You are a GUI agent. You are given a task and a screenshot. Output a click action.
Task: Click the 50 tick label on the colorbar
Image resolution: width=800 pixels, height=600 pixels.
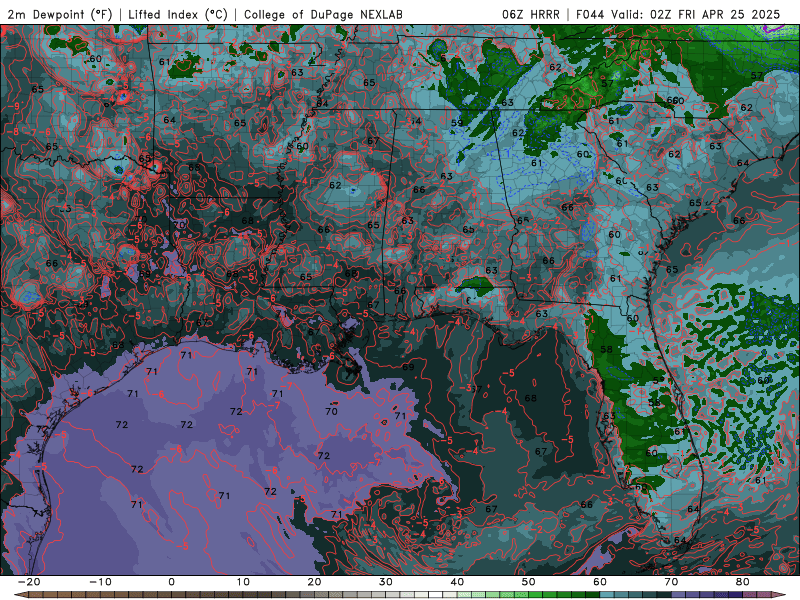pos(529,582)
